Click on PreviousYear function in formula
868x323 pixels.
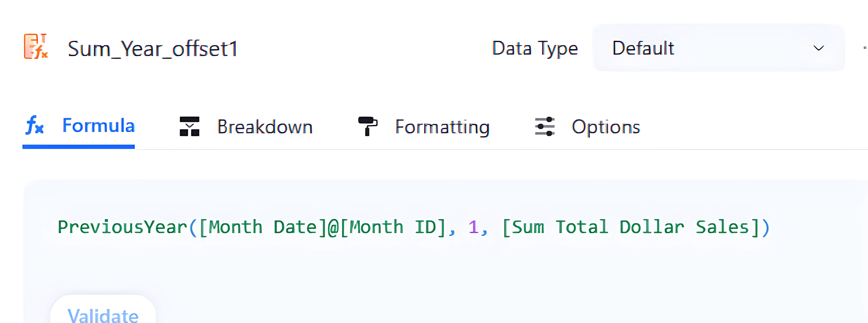point(122,227)
